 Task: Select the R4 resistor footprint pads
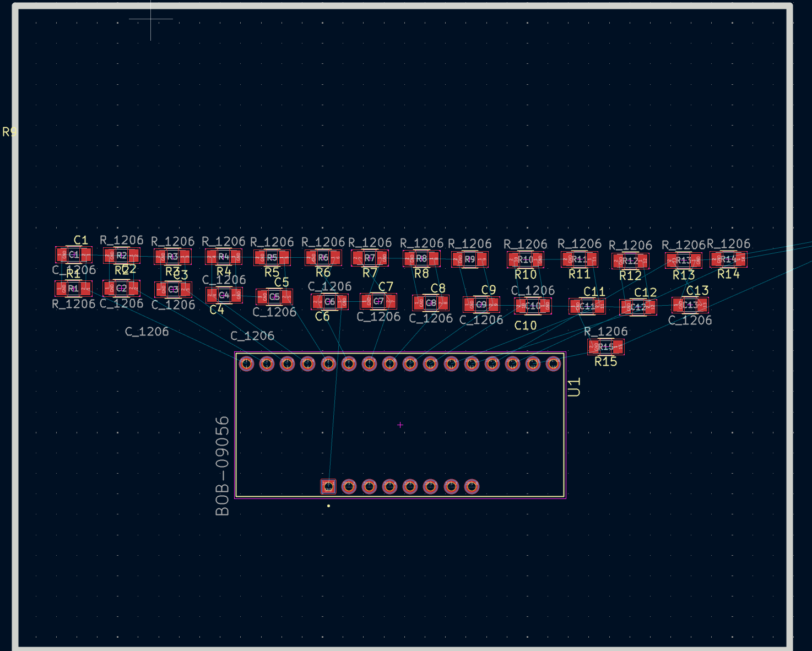[x=223, y=257]
